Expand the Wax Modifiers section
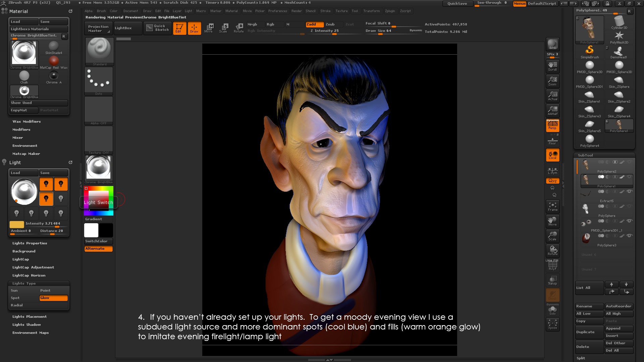 tap(26, 121)
